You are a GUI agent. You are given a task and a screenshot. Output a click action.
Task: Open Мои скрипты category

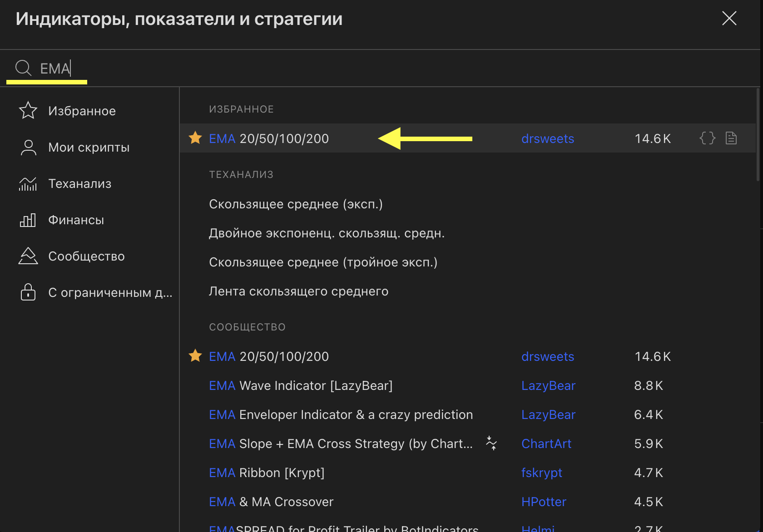[89, 147]
